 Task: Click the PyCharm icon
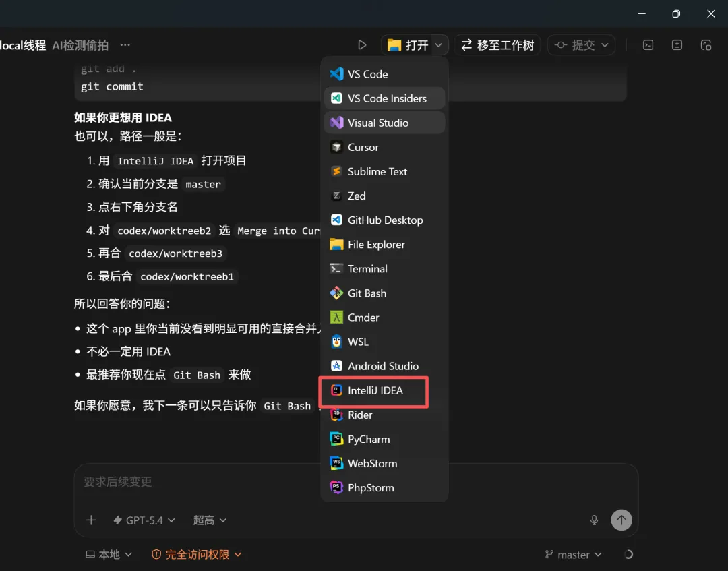336,439
